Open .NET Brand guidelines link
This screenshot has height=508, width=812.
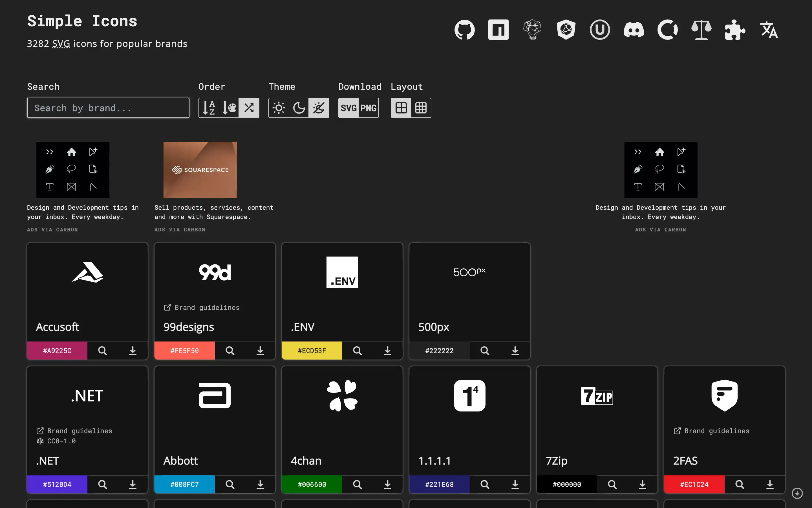point(74,431)
